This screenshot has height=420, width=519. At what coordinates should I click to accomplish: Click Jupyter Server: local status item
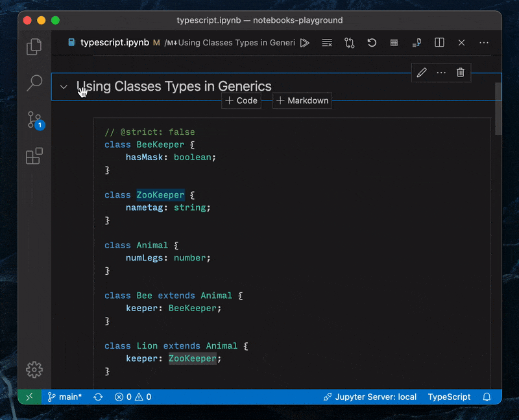tap(370, 397)
